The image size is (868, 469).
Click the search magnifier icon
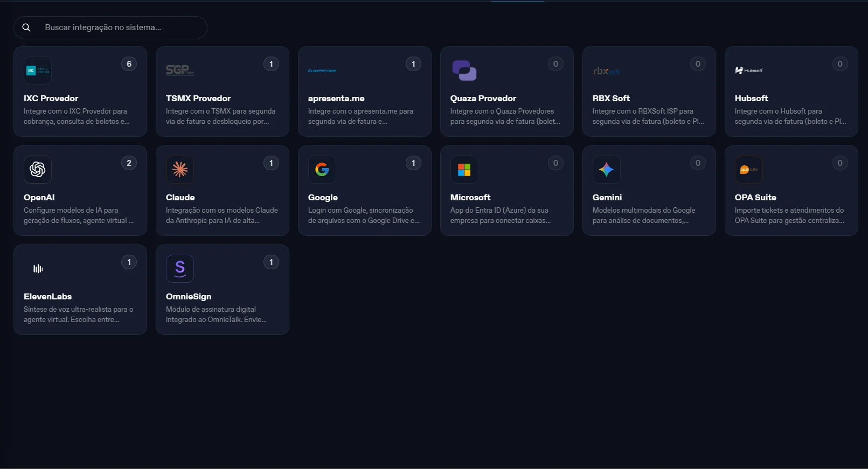pyautogui.click(x=26, y=27)
